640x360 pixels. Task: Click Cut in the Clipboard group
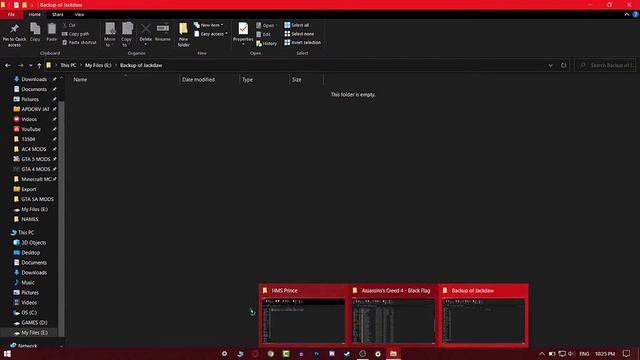coord(69,25)
